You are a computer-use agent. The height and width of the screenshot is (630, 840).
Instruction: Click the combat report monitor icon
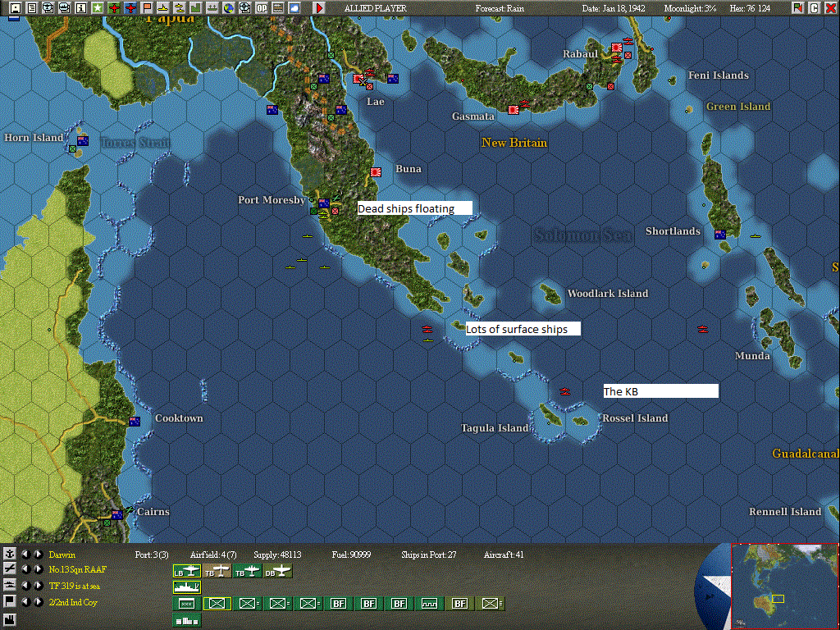pyautogui.click(x=48, y=8)
